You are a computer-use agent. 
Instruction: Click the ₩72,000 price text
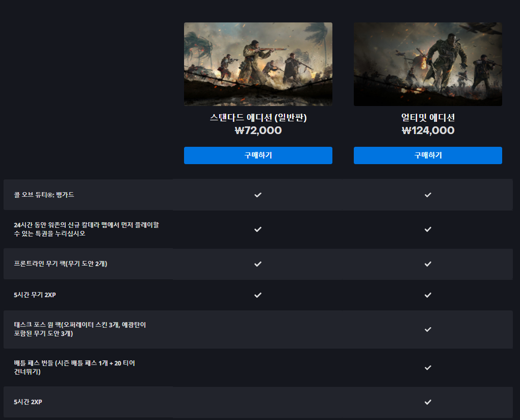click(x=258, y=130)
